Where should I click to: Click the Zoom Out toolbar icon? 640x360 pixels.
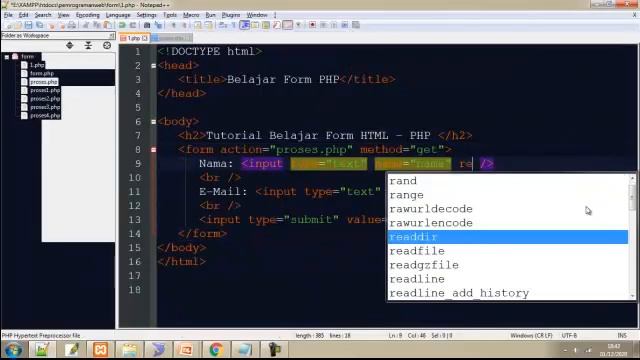click(x=185, y=25)
